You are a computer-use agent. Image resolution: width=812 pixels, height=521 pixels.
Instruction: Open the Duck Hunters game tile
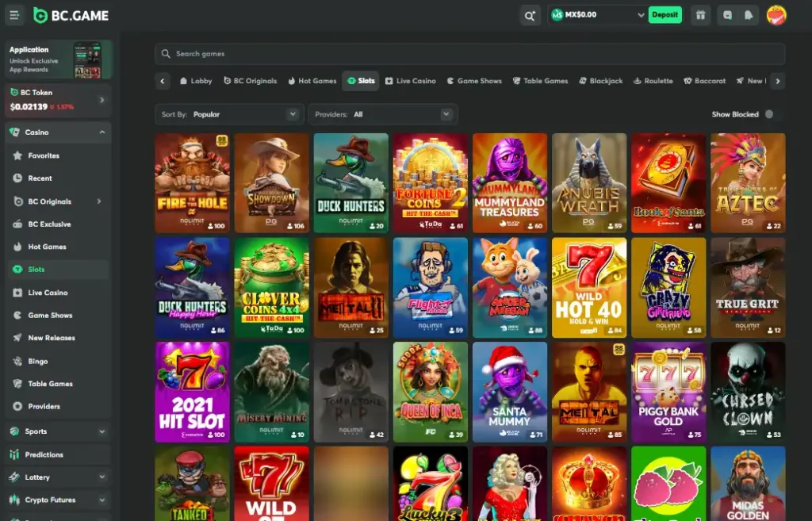(x=350, y=183)
